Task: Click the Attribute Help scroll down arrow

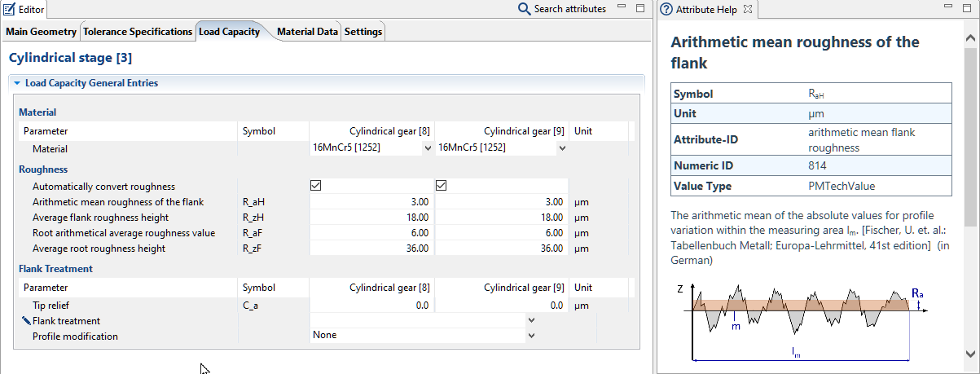Action: click(x=970, y=353)
